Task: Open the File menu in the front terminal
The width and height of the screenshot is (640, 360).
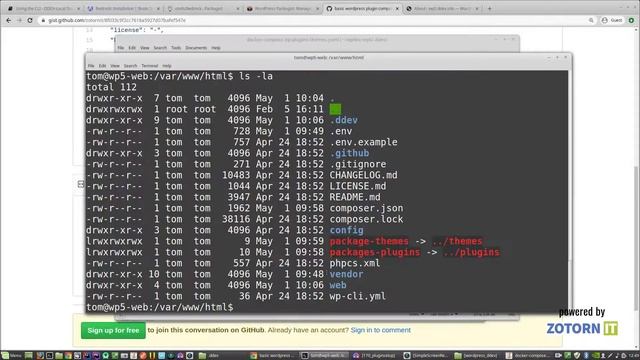Action: [x=91, y=66]
